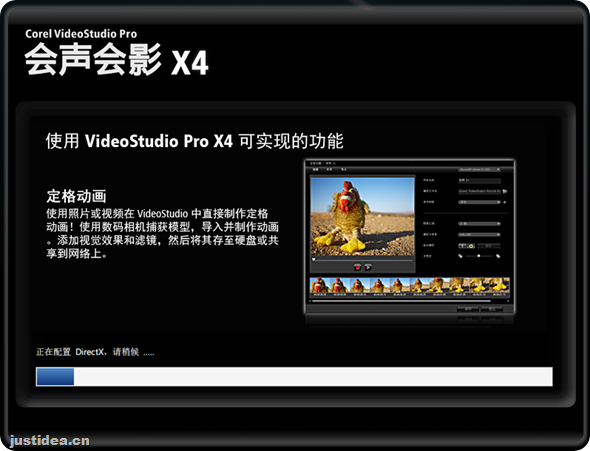The width and height of the screenshot is (590, 451).
Task: Click the rooster toy preview image
Action: click(x=362, y=217)
